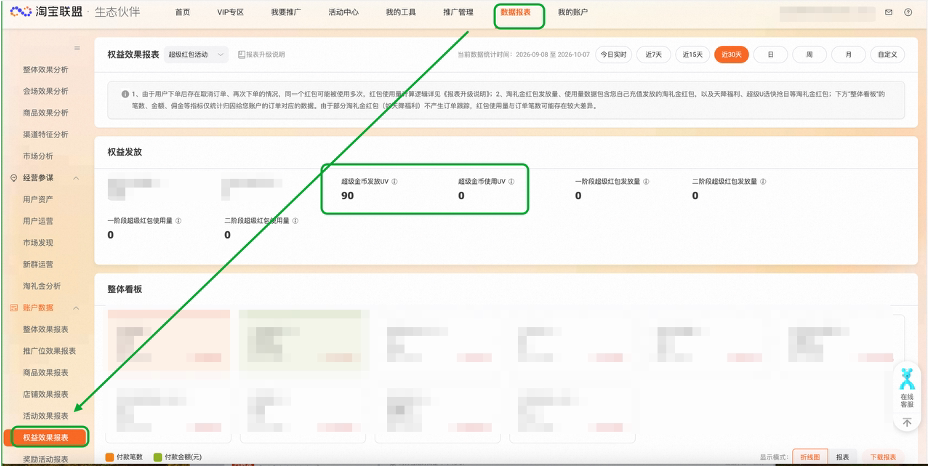The height and width of the screenshot is (466, 928).
Task: Select the 近15天 time range
Action: click(692, 54)
